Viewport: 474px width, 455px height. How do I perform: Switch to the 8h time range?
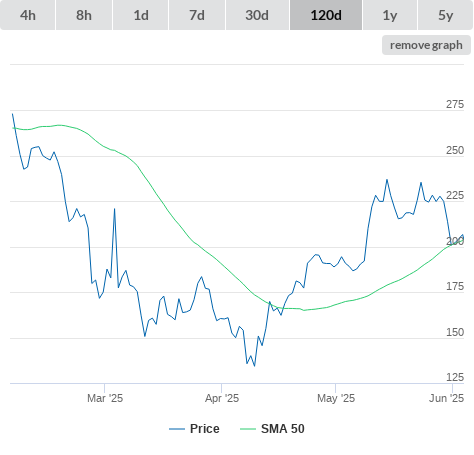[x=84, y=15]
